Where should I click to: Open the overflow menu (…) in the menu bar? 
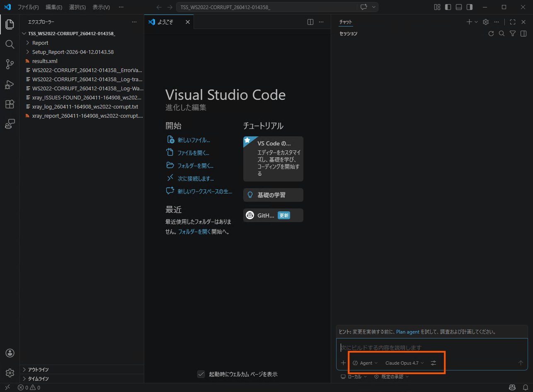point(121,7)
